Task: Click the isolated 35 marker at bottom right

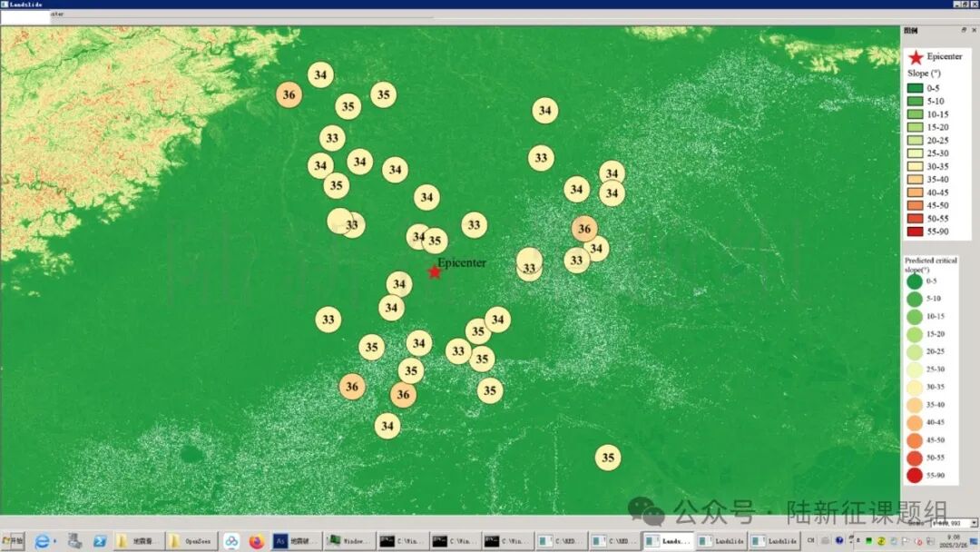Action: (x=608, y=458)
